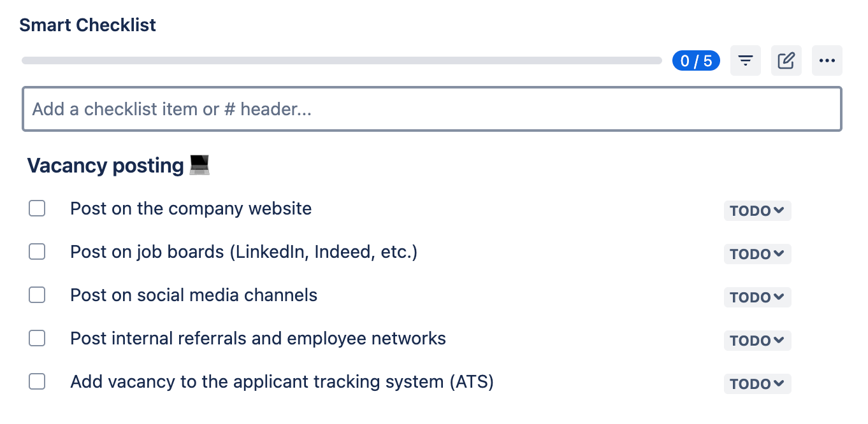Click 'Post on job boards' item text
The height and width of the screenshot is (424, 868).
243,252
